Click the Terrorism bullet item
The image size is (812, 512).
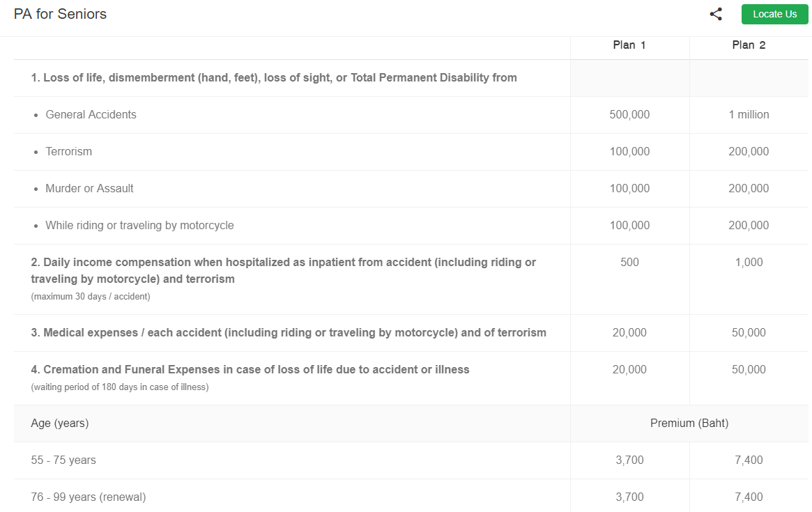click(68, 151)
